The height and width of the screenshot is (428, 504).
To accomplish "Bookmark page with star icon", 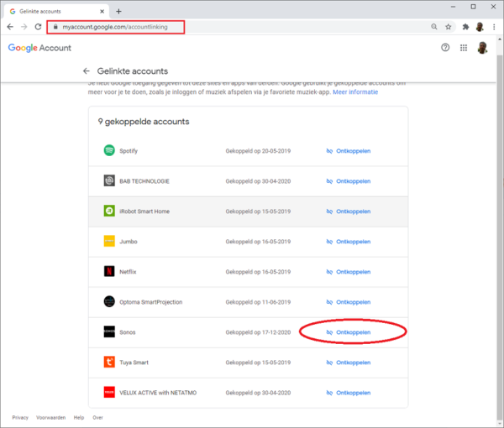I will (x=448, y=27).
